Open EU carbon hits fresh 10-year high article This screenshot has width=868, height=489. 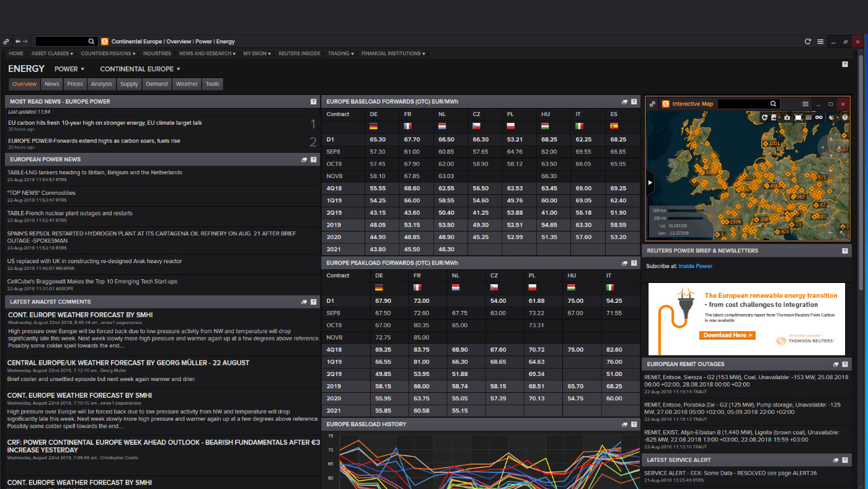point(105,123)
